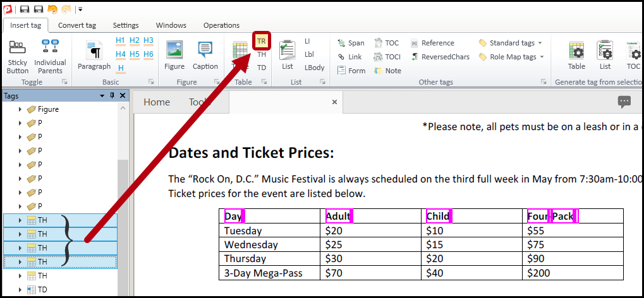The height and width of the screenshot is (298, 644).
Task: Insert a List tag from List group
Action: coord(288,56)
